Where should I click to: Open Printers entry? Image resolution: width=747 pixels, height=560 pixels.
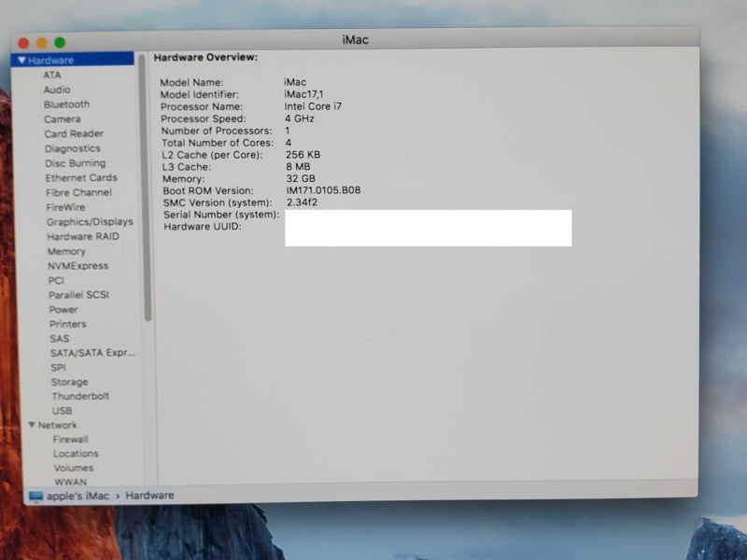pyautogui.click(x=67, y=324)
